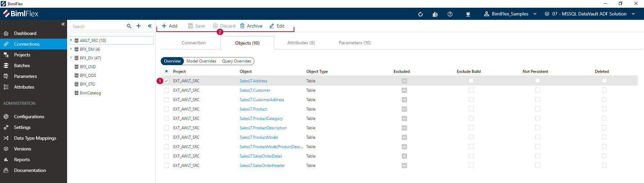Viewport: 644px width, 183px height.
Task: Open the BimlFlex_Samples customer dropdown
Action: point(510,14)
